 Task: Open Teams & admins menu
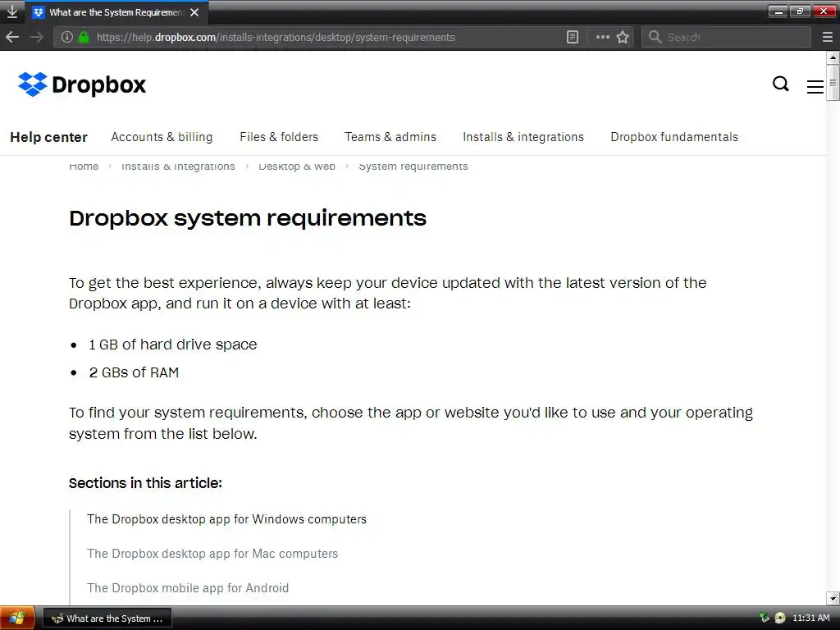[390, 137]
